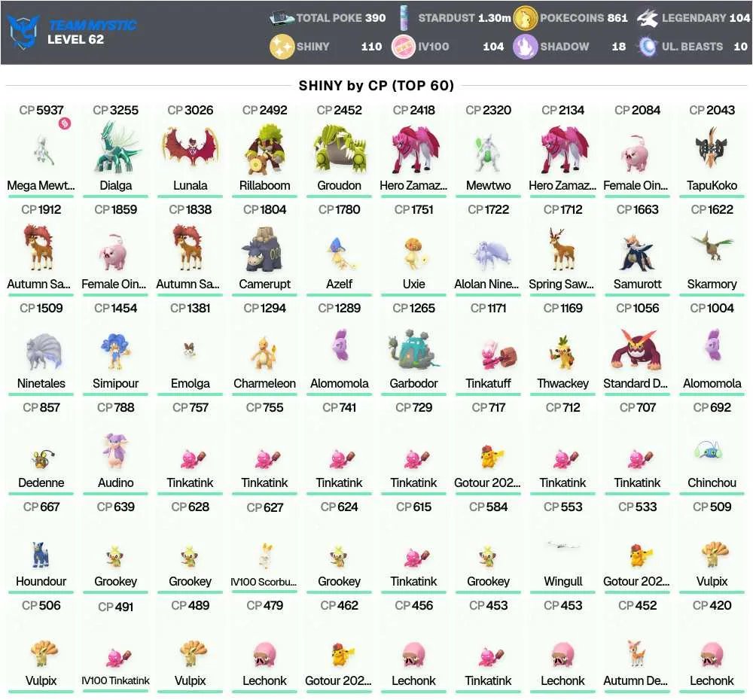The width and height of the screenshot is (753, 700).
Task: Click the "Dedenne" name label
Action: tap(41, 482)
